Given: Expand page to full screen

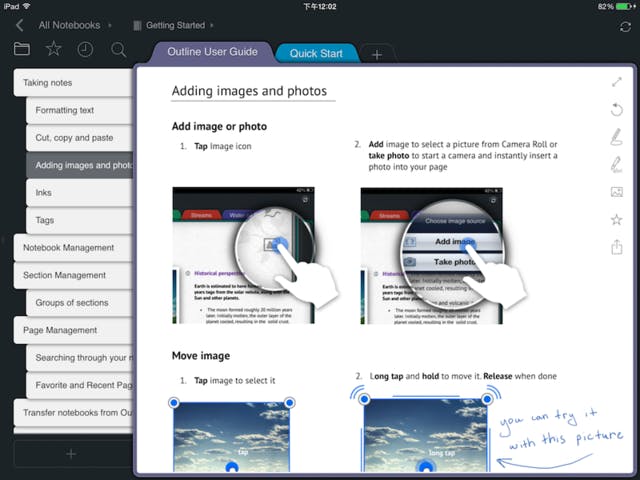Looking at the screenshot, I should [617, 83].
